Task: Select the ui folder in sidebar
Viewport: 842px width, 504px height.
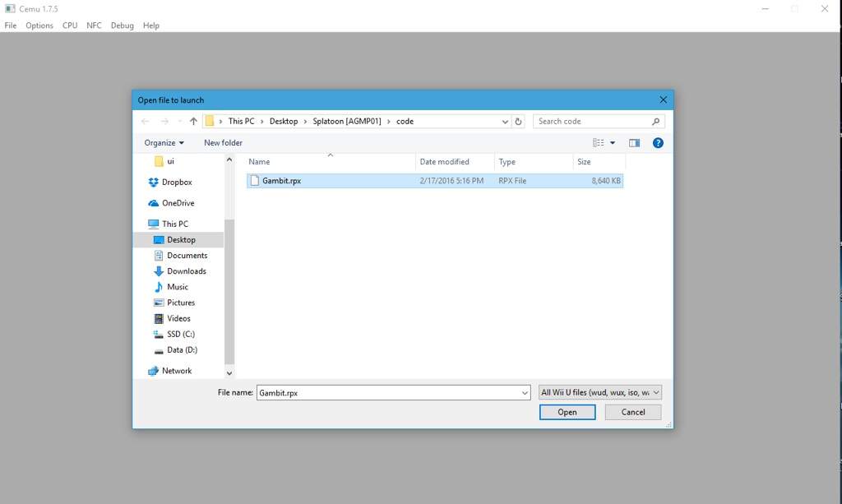Action: [170, 161]
